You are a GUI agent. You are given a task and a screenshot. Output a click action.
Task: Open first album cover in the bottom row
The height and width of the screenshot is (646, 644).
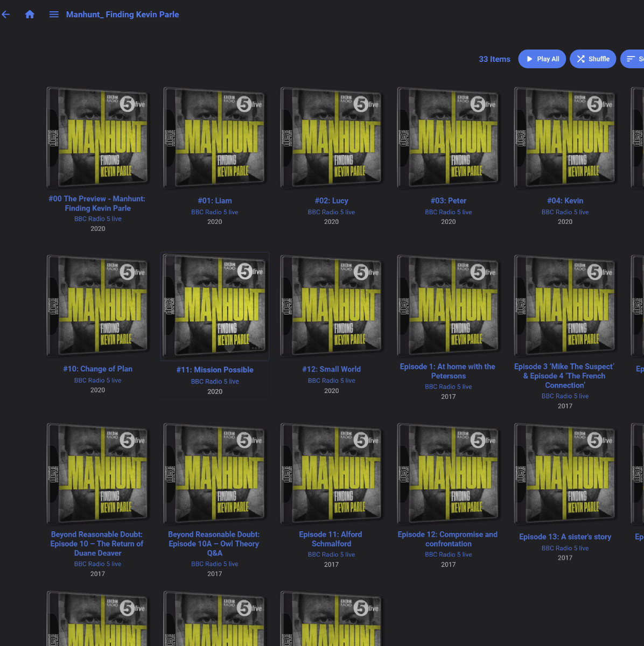click(x=97, y=618)
